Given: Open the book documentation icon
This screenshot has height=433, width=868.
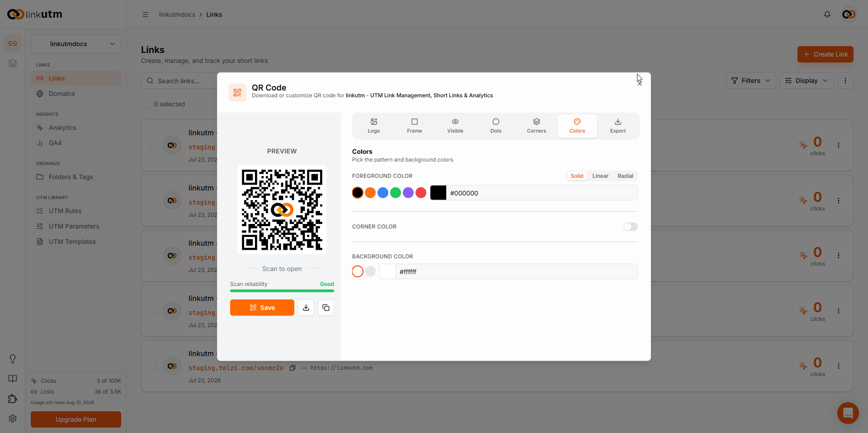Looking at the screenshot, I should tap(13, 379).
